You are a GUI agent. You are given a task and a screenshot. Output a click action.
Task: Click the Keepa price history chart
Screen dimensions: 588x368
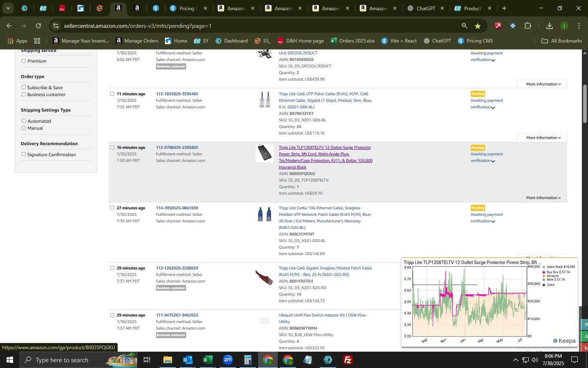point(490,303)
